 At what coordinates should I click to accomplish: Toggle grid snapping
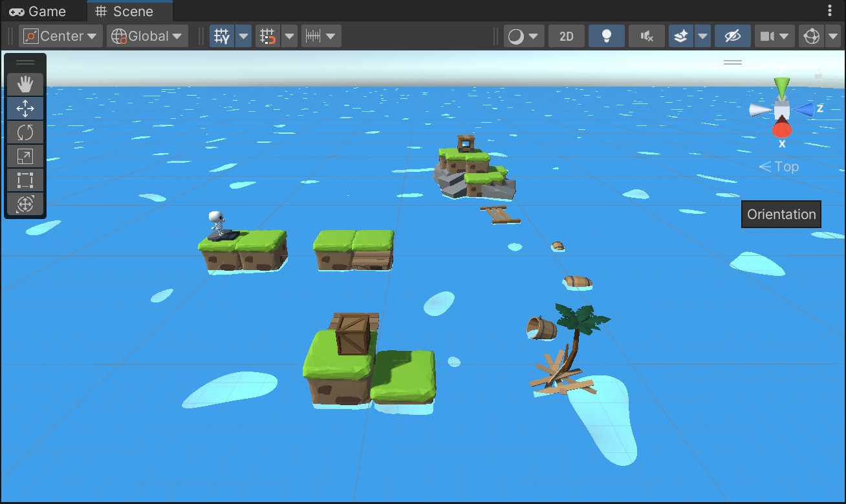click(x=268, y=36)
